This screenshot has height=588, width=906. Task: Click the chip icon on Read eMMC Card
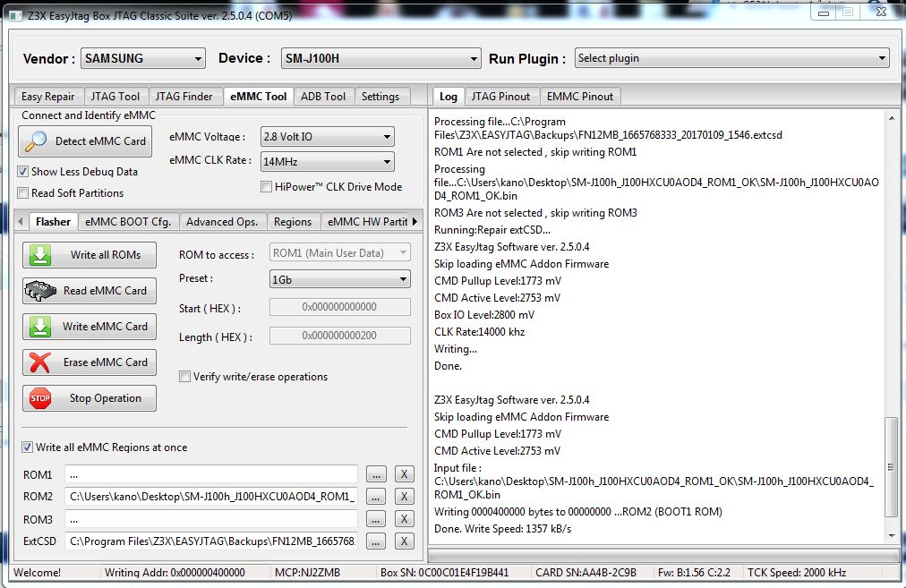40,291
